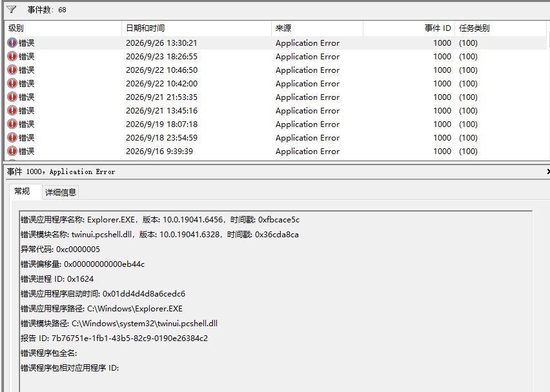Click error icon for 2026/9/22 10:42:00 event

tap(12, 83)
